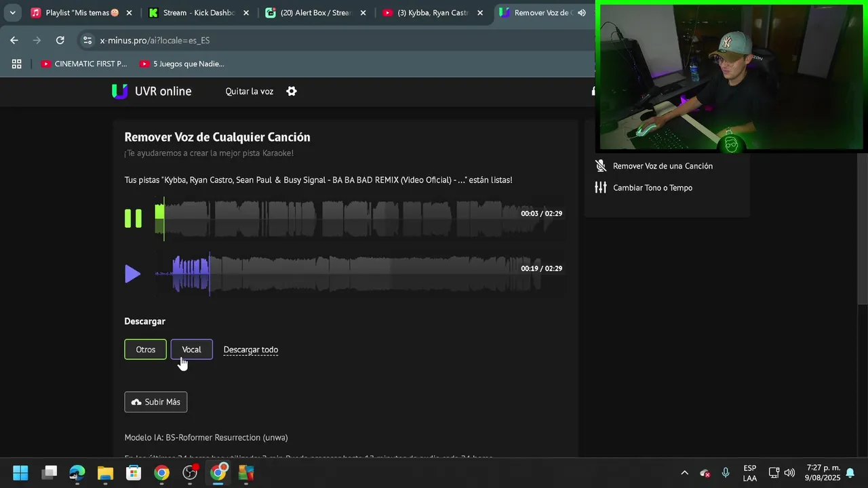This screenshot has width=868, height=488.
Task: Open the CINEMATIC FIRST P... bookmark
Action: click(83, 64)
